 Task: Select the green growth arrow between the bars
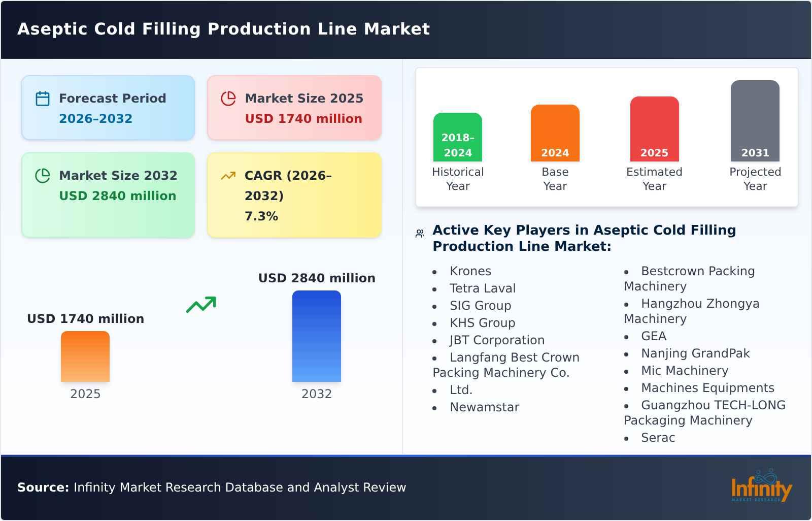(201, 305)
